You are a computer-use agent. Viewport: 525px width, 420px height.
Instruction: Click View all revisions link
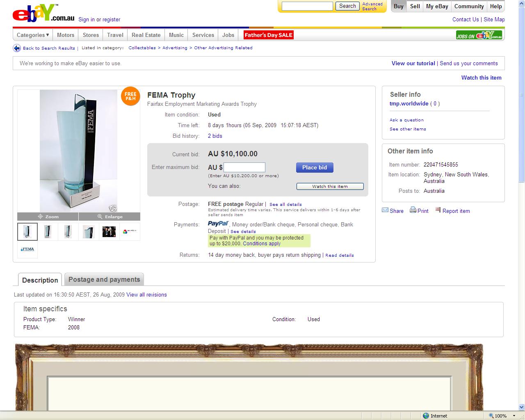[146, 294]
